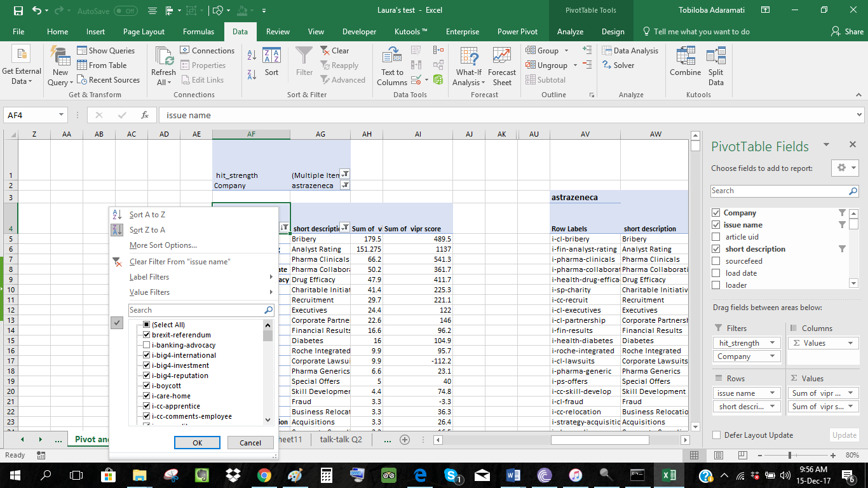Click the Windows Start button
The image size is (868, 488).
pos(15,475)
